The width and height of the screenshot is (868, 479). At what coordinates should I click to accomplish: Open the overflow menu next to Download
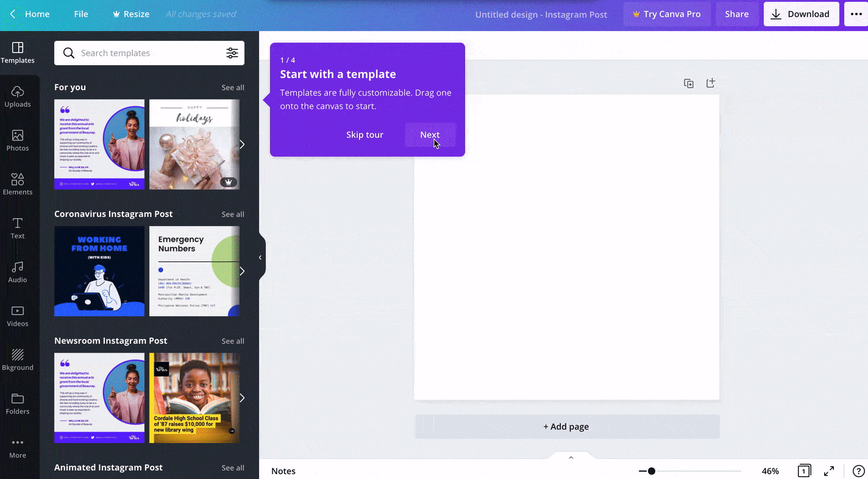[x=857, y=13]
